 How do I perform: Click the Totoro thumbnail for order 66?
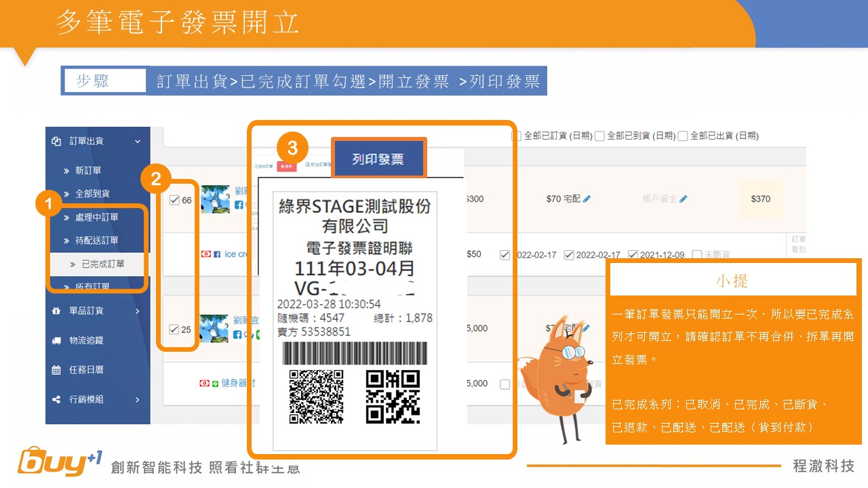(214, 199)
